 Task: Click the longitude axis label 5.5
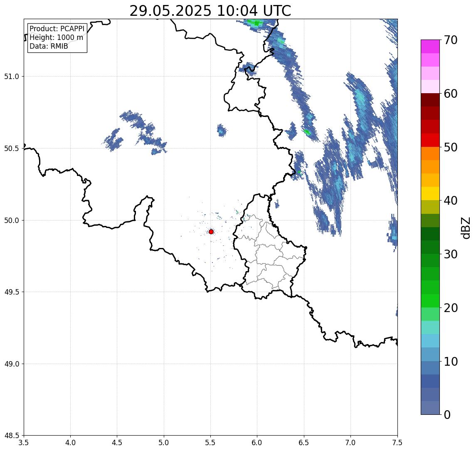pyautogui.click(x=211, y=443)
